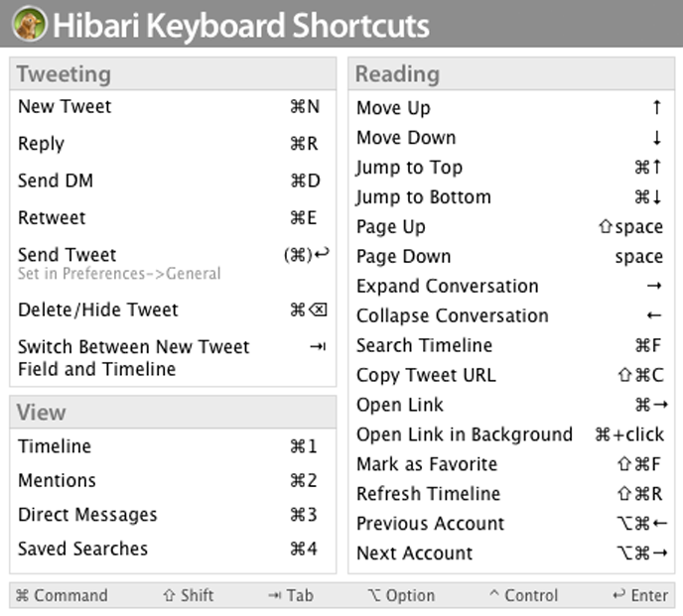Click the New Tweet shortcut entry
This screenshot has height=616, width=683.
coord(65,107)
